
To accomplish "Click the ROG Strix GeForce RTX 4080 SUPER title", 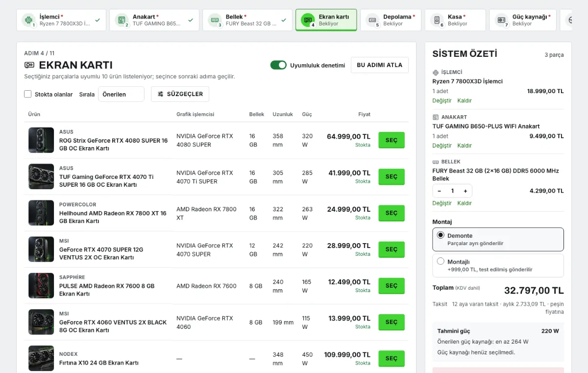I will coord(113,144).
